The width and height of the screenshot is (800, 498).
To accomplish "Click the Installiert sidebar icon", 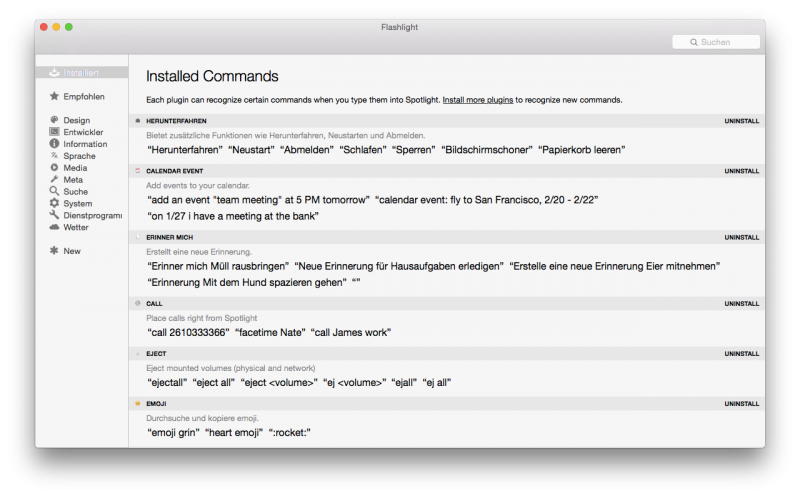I will pos(54,73).
